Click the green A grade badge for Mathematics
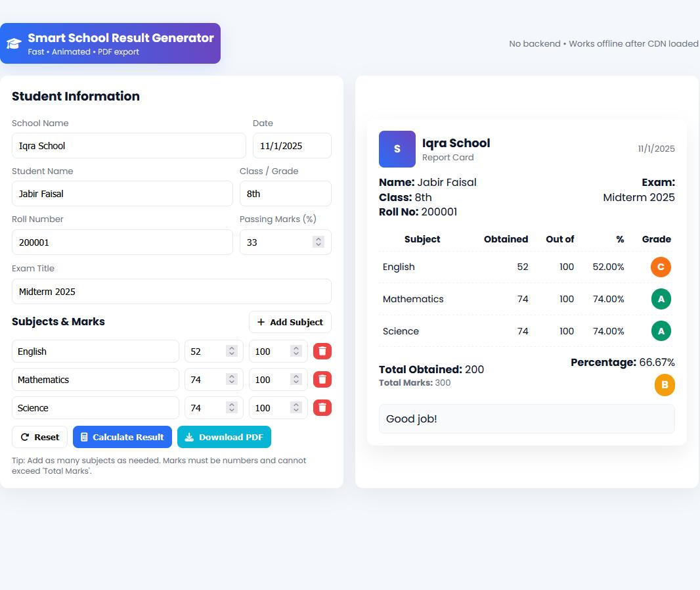This screenshot has height=590, width=700. point(661,299)
